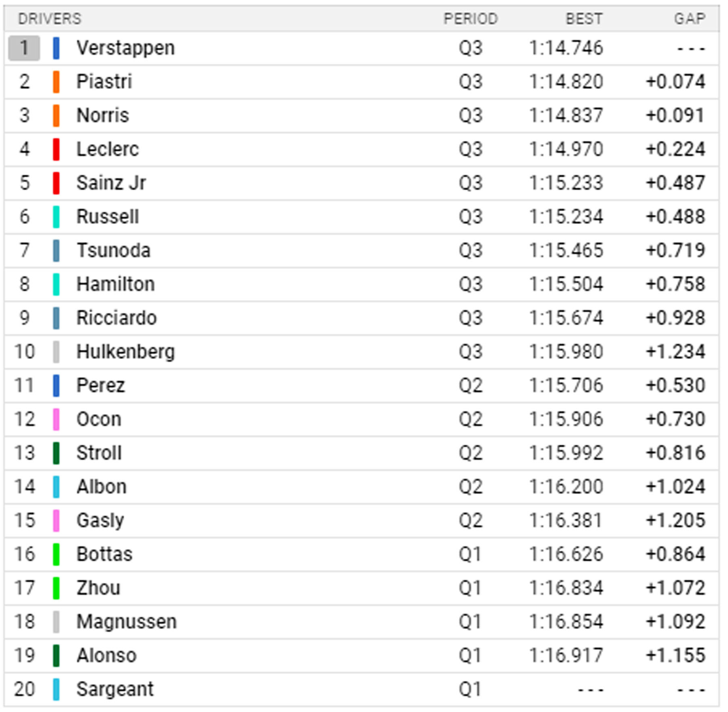The width and height of the screenshot is (728, 712).
Task: Click the PERIOD column header
Action: [x=470, y=19]
